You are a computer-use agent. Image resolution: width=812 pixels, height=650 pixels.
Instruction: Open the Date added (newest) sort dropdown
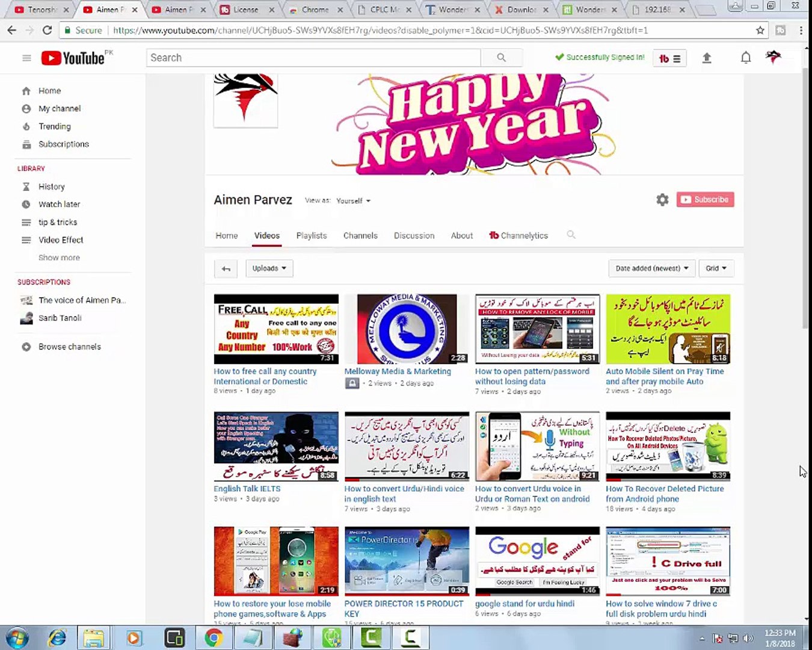[x=652, y=268]
